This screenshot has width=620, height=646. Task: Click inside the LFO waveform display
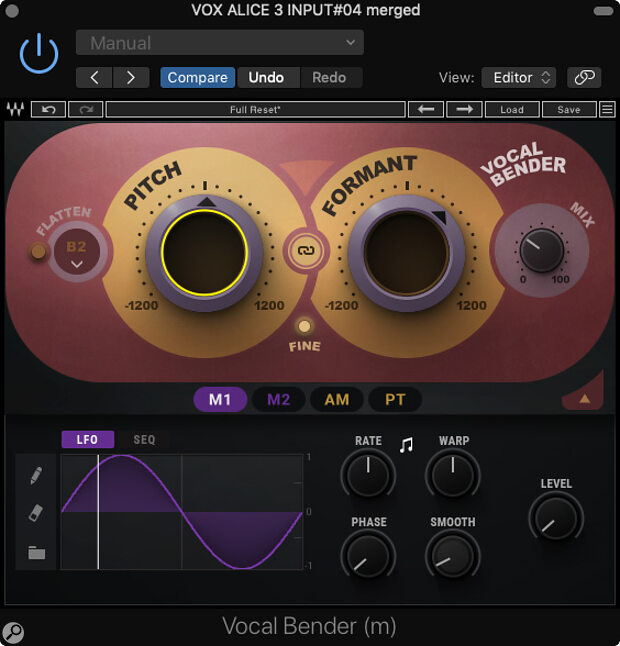(x=182, y=512)
